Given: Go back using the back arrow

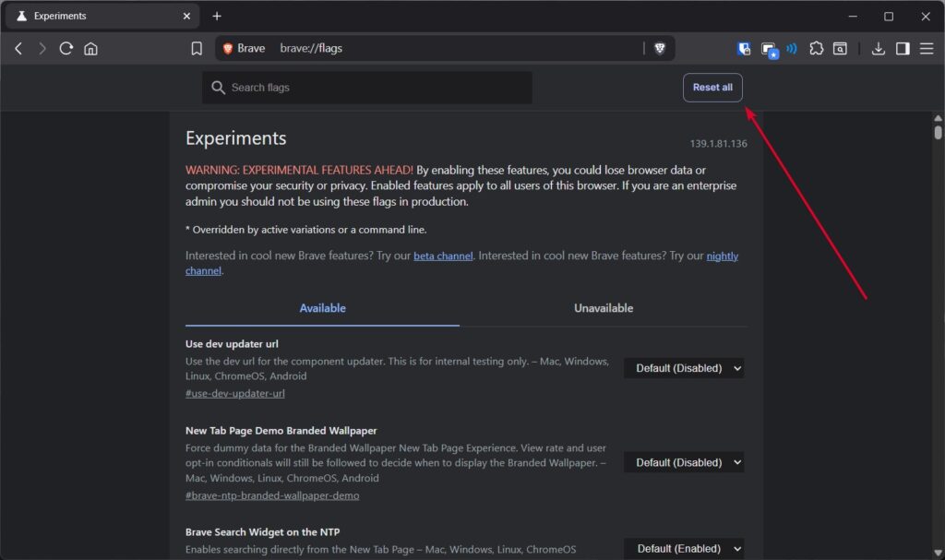Looking at the screenshot, I should click(x=18, y=49).
